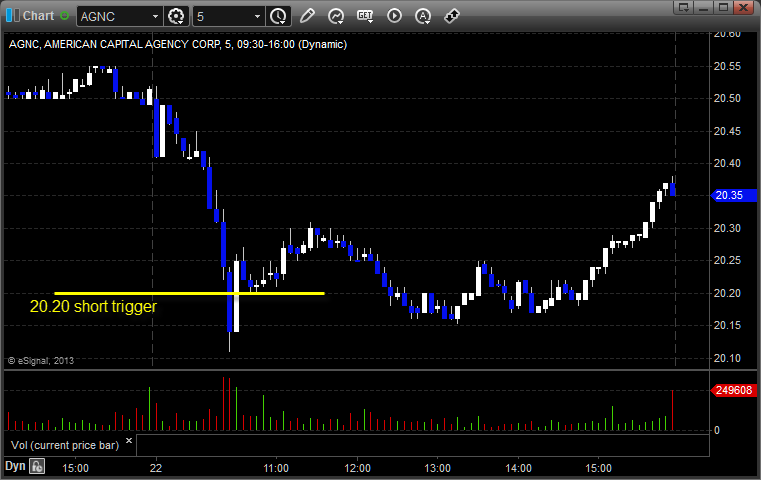Click into the AGNC symbol input field

[x=115, y=17]
